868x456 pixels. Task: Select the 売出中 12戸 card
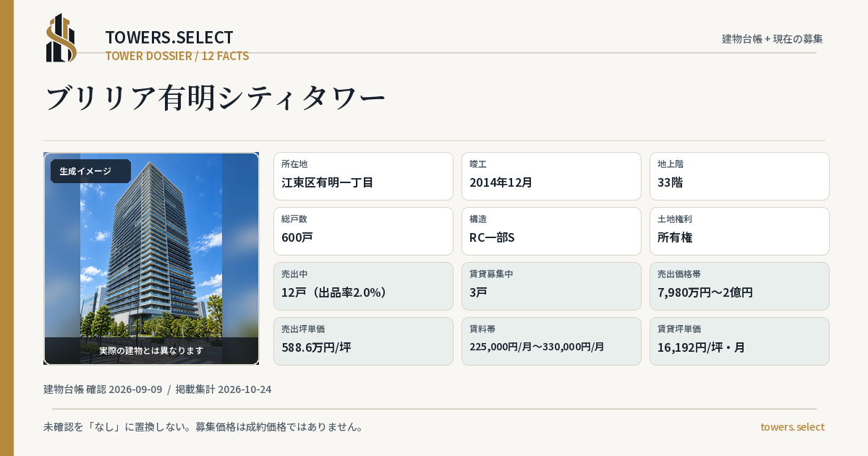coord(363,286)
